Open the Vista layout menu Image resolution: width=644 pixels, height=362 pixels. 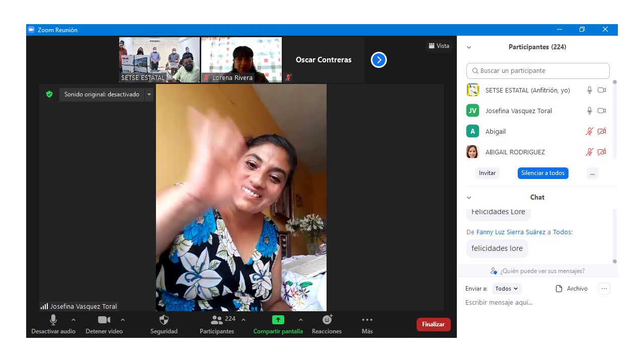[x=439, y=46]
